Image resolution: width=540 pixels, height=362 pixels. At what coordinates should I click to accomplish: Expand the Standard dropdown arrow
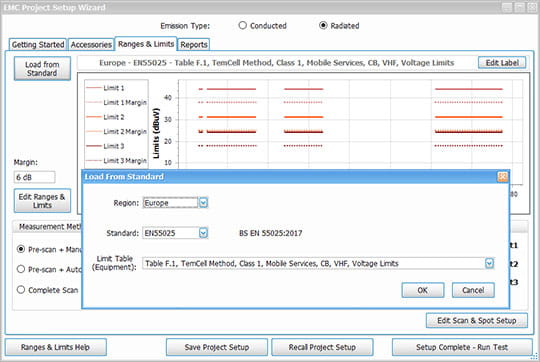[203, 233]
